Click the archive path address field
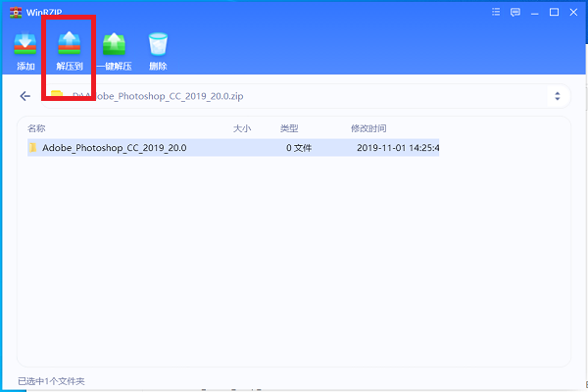Screen dimensions: 588x392 (294, 96)
